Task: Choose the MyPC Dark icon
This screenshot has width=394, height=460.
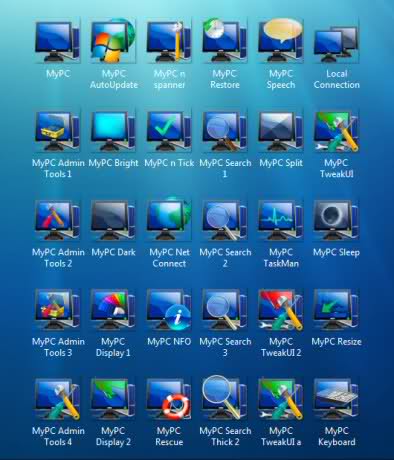Action: point(113,220)
